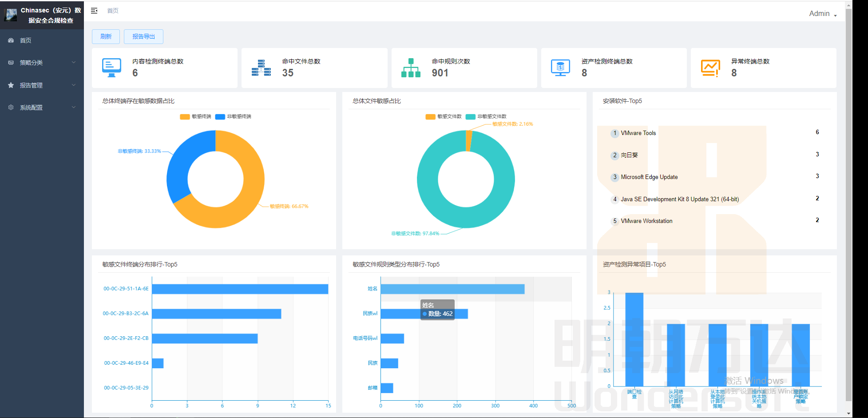Click the 命中规则次数 hierarchy icon
868x418 pixels.
pos(411,68)
